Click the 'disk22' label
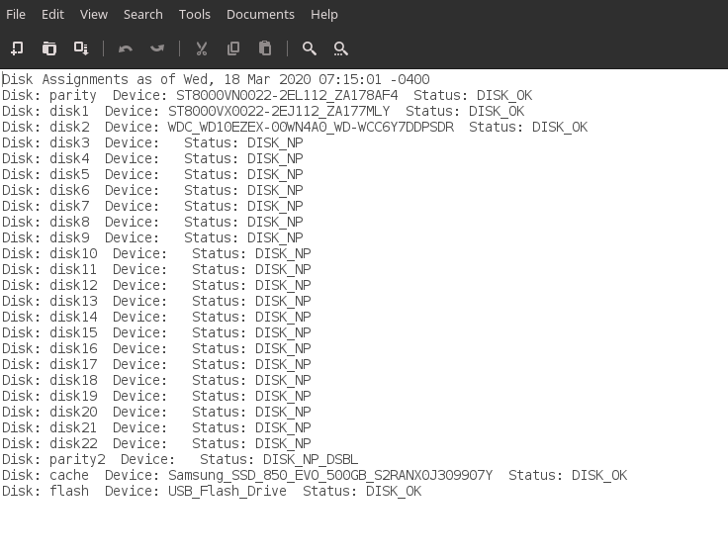The image size is (728, 560). pos(73,442)
